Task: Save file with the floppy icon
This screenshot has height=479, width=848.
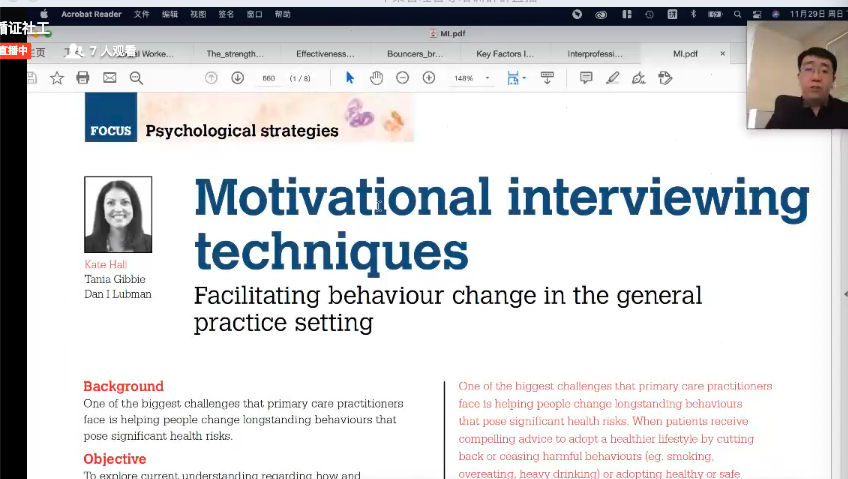Action: click(x=32, y=78)
